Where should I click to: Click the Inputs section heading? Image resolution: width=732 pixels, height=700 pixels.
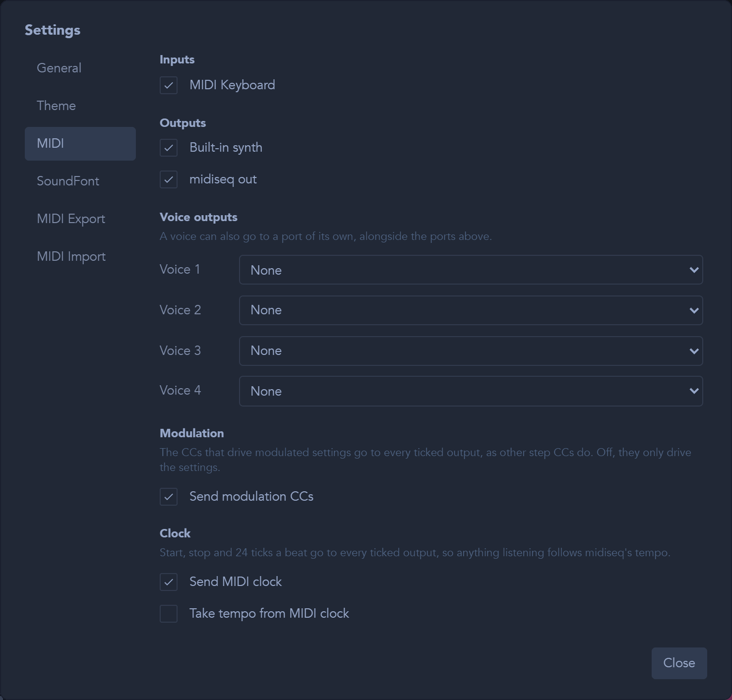click(177, 60)
